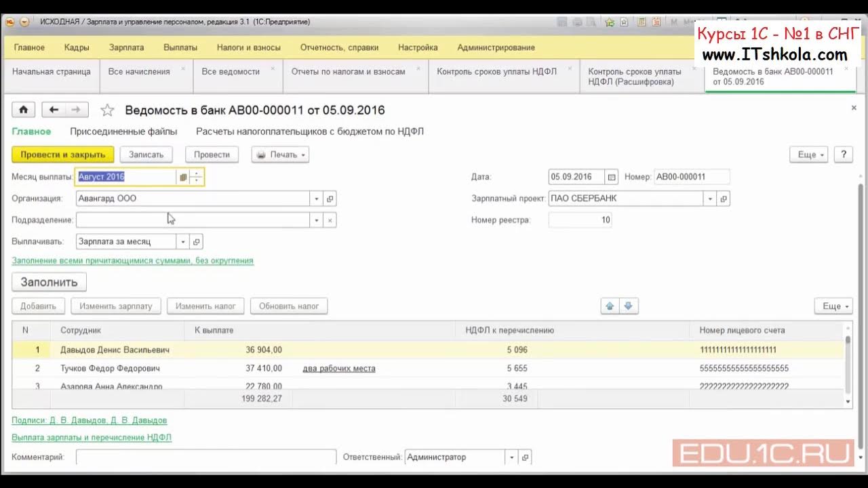Open Подписи Д. В. Давыдов link
Screen dimensions: 868x488
[x=90, y=420]
